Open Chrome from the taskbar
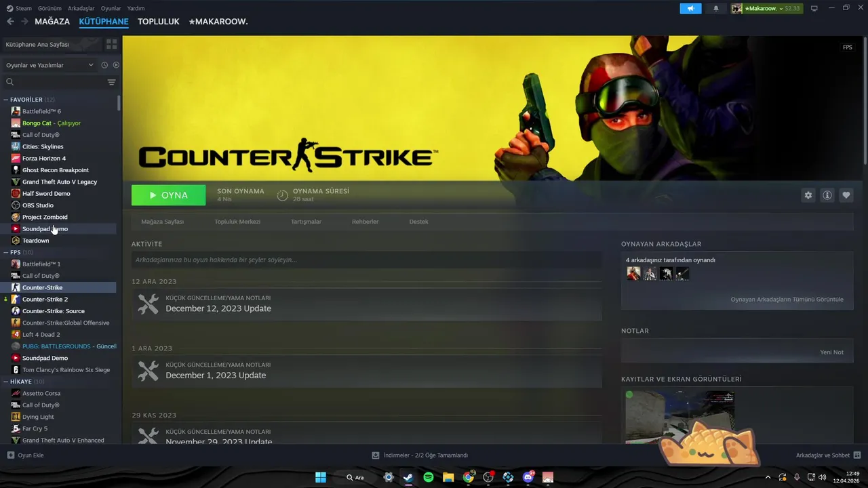Image resolution: width=868 pixels, height=488 pixels. [469, 477]
